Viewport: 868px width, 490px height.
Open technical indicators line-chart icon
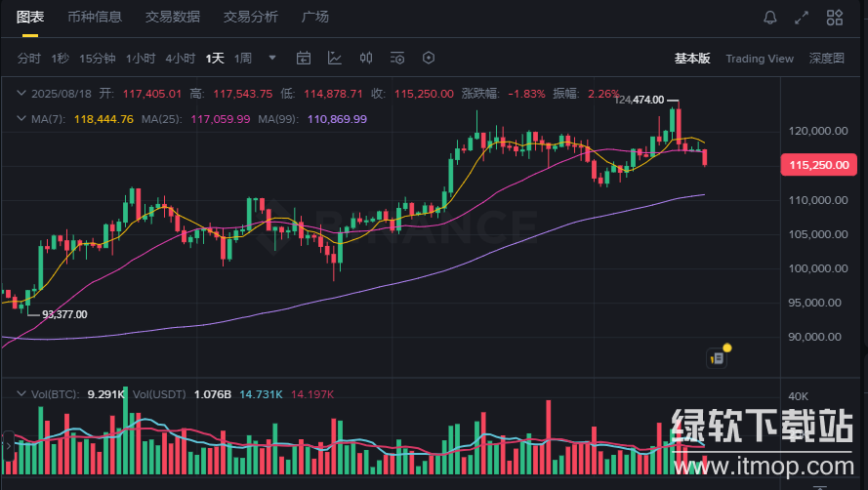coord(335,59)
